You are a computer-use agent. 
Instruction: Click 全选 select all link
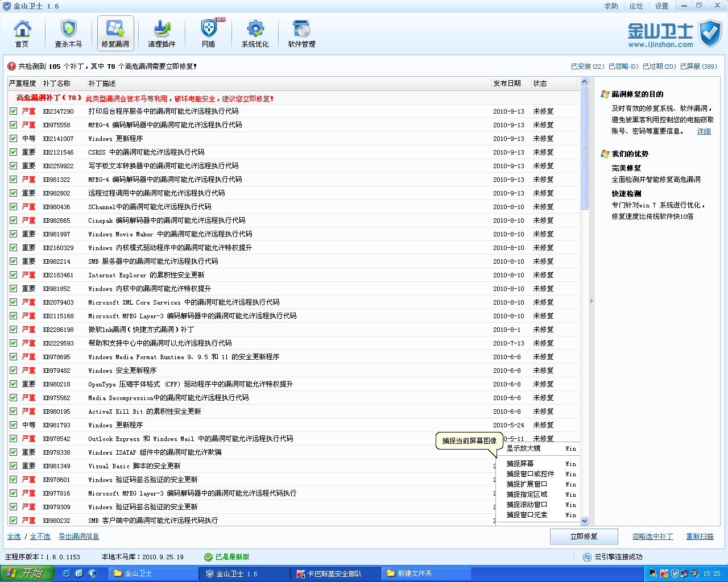click(x=14, y=537)
